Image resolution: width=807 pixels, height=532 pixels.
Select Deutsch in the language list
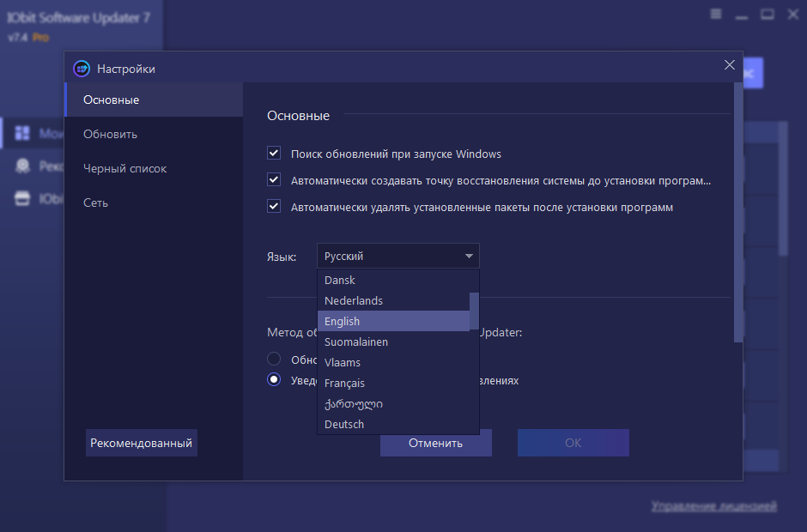(x=394, y=424)
